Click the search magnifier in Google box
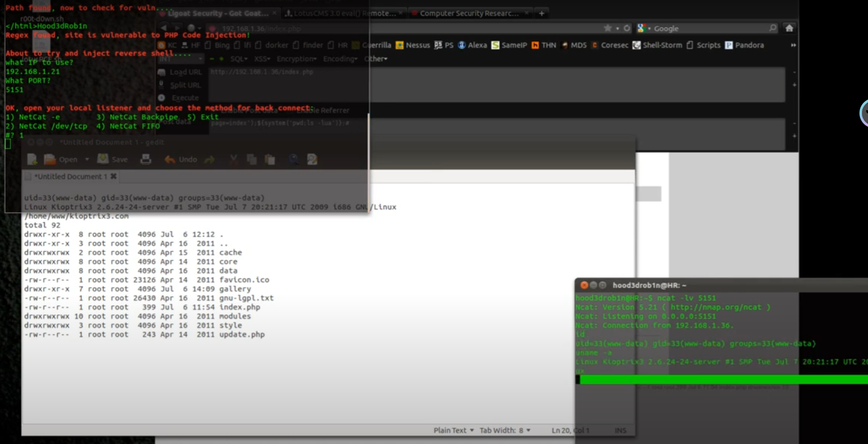The image size is (868, 444). tap(773, 28)
